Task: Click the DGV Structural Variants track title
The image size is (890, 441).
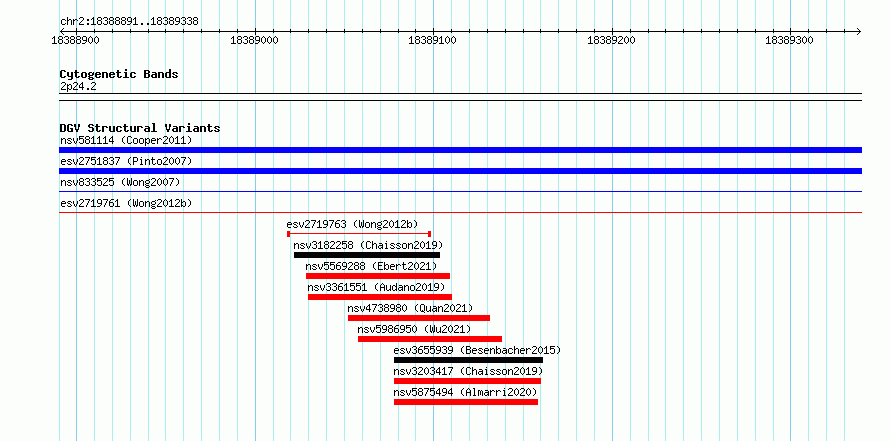Action: click(x=140, y=128)
